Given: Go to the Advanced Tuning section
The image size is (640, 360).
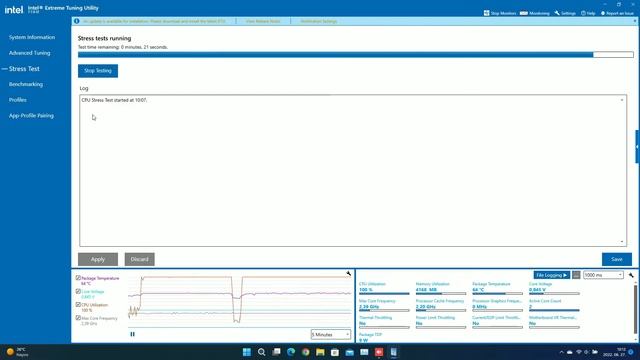Looking at the screenshot, I should coord(29,53).
